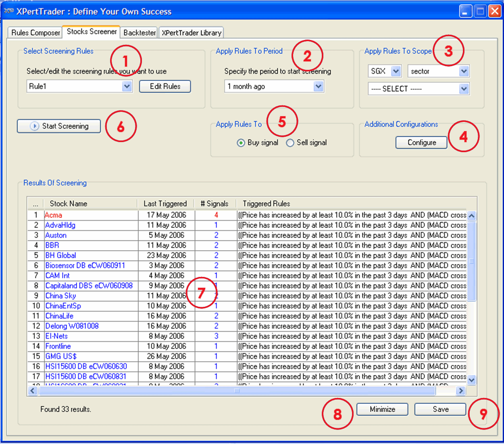Select the Sell signal radio button

290,143
